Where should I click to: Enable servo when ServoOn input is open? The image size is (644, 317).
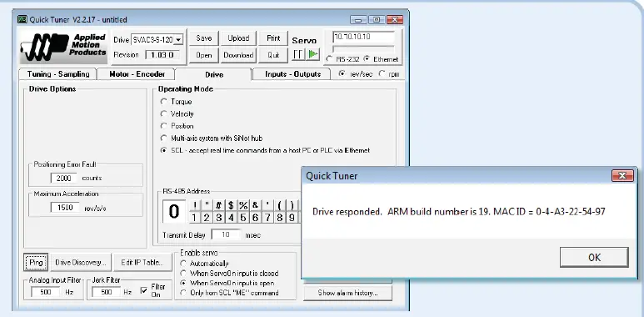pos(183,284)
